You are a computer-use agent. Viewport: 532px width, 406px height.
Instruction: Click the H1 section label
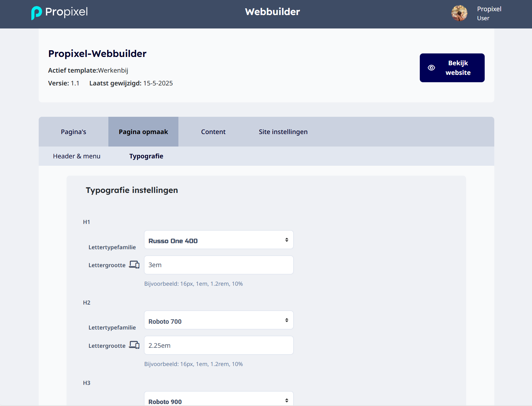point(86,222)
